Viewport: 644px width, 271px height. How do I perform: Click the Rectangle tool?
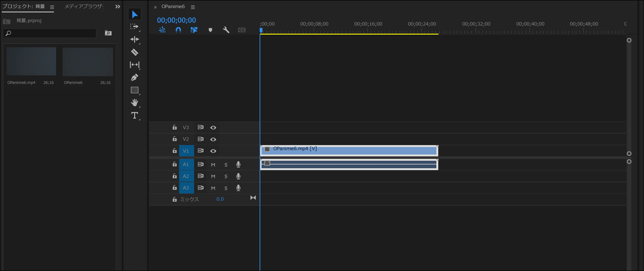pos(134,90)
